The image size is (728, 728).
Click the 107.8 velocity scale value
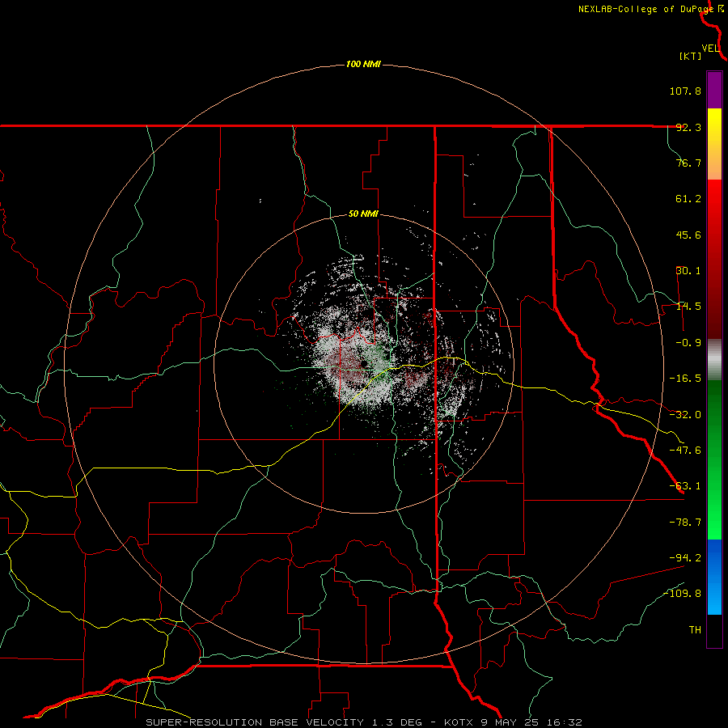(x=685, y=91)
